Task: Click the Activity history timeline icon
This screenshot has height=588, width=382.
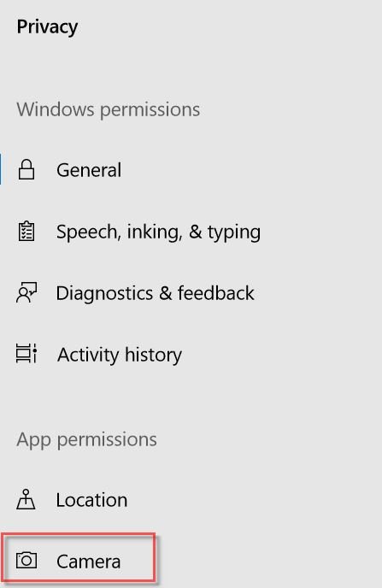Action: (x=26, y=354)
